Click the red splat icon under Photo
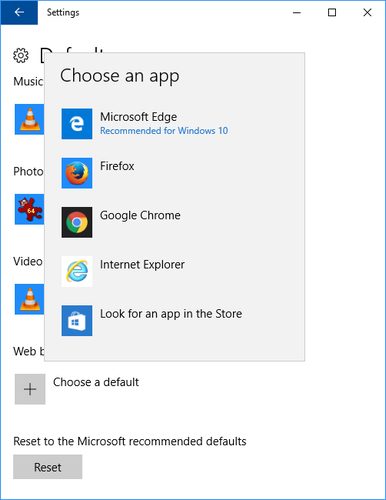The width and height of the screenshot is (386, 500). click(29, 209)
